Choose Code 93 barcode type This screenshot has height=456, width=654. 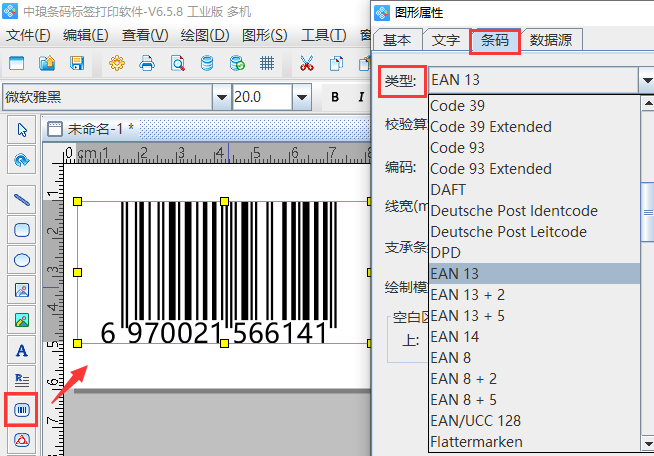534,148
